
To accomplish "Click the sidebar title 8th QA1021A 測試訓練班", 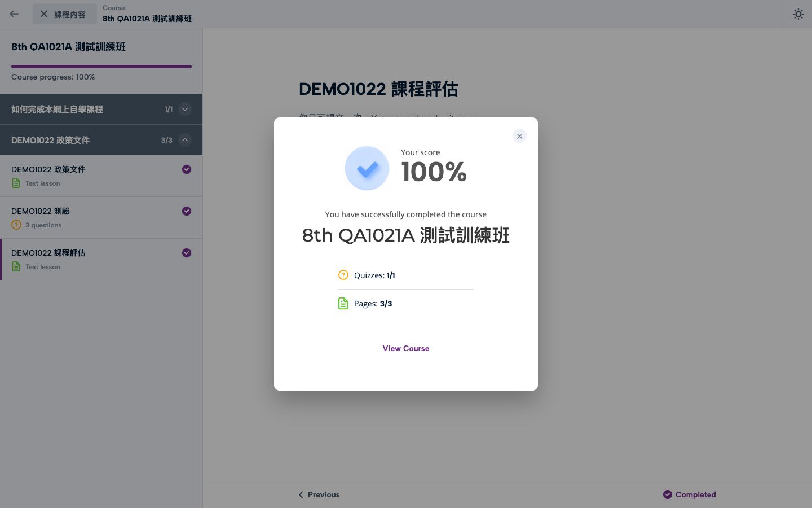I will (68, 47).
